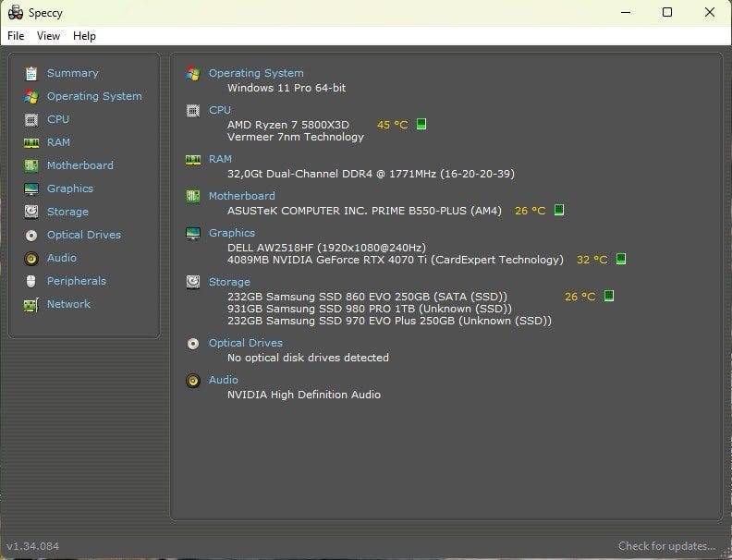This screenshot has height=560, width=732.
Task: Click the Windows flag icon in main summary panel
Action: 193,73
